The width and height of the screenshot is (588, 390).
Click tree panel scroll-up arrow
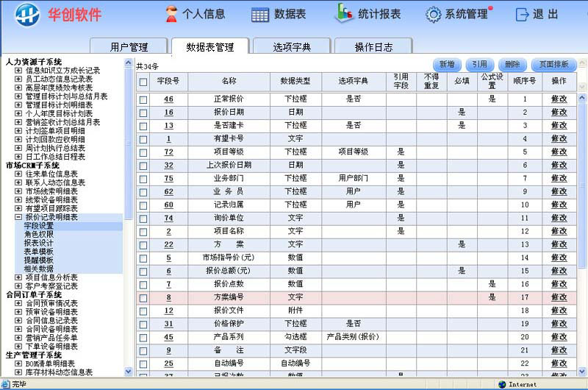[x=128, y=63]
